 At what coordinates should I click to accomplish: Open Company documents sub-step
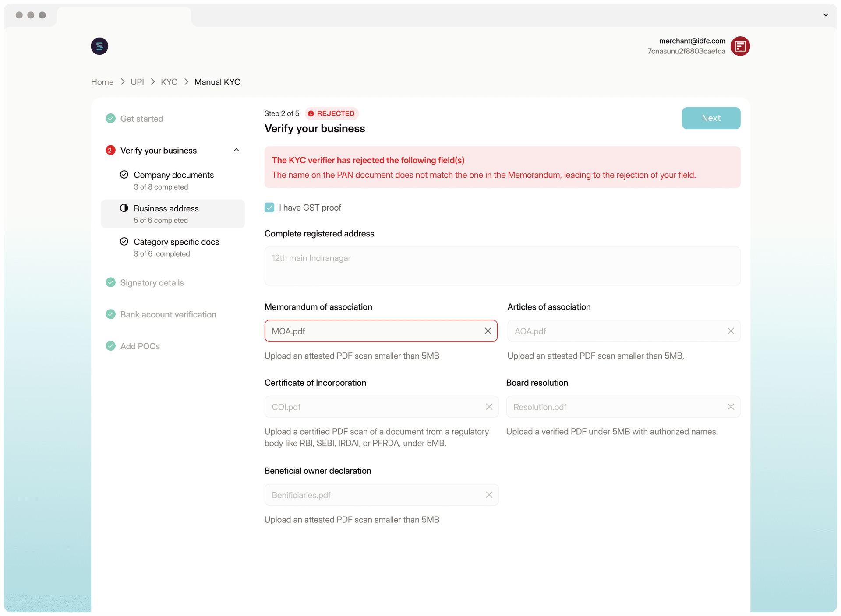coord(173,180)
